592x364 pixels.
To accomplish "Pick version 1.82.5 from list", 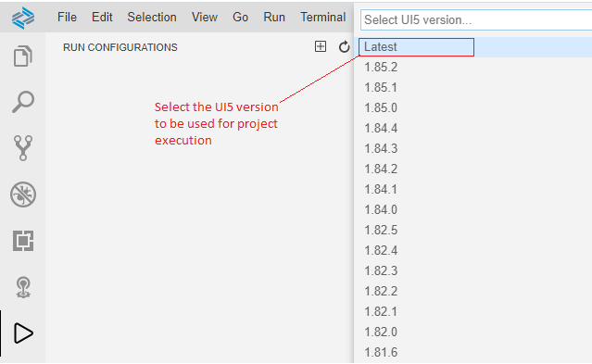I will click(x=473, y=230).
